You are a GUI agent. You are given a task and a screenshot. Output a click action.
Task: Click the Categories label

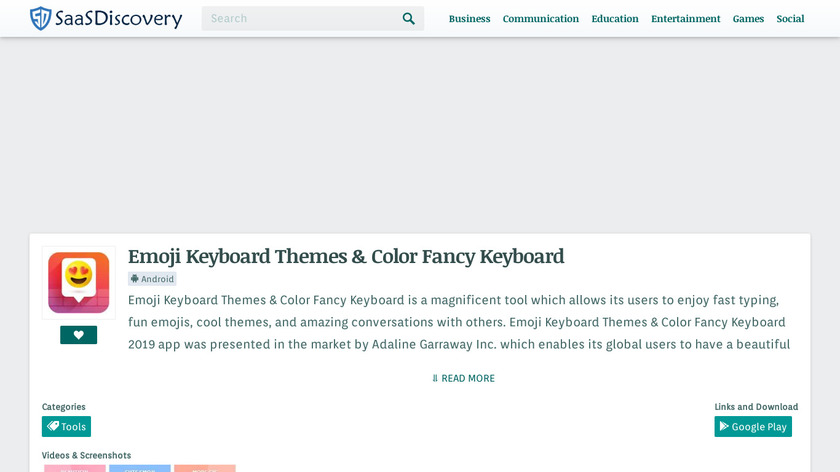[x=63, y=407]
